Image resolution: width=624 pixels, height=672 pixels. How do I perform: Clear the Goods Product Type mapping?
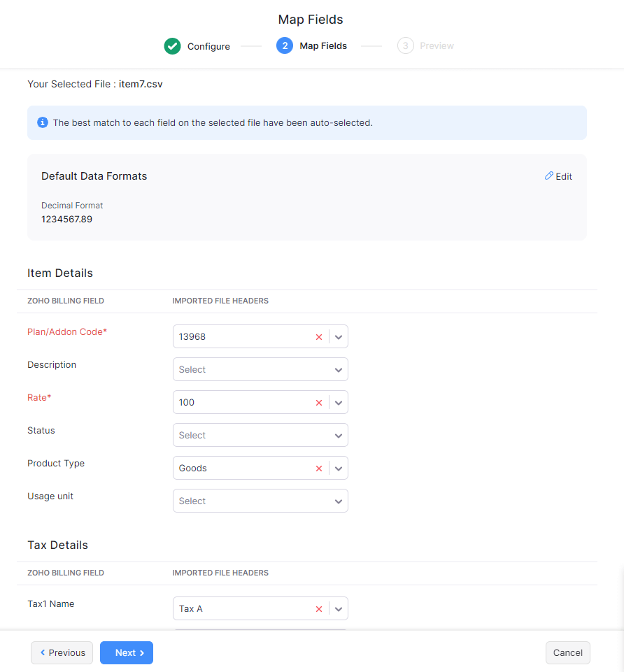pos(319,469)
